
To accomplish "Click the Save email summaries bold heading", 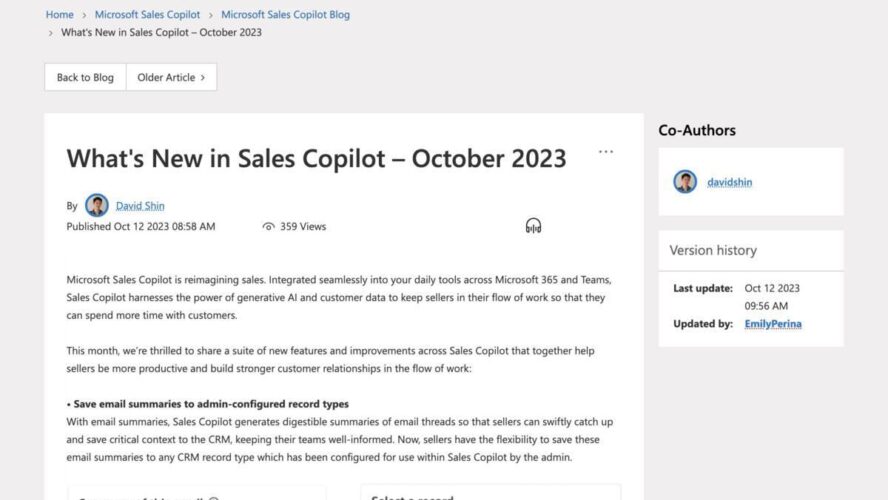I will click(x=211, y=404).
